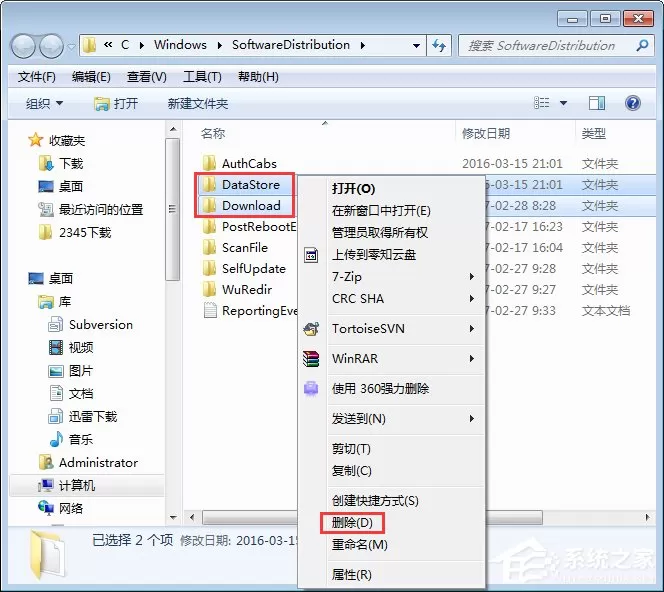Open the Help (帮助) menu
The width and height of the screenshot is (664, 592).
tap(258, 77)
